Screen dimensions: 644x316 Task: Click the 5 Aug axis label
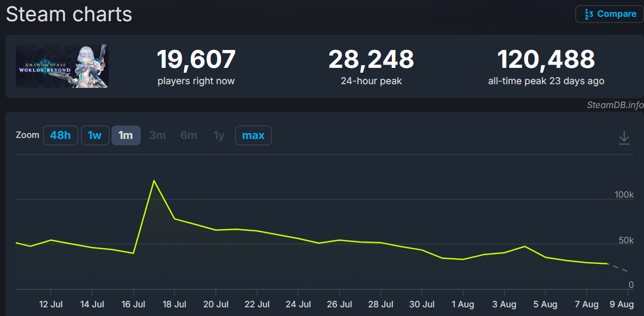coord(546,305)
